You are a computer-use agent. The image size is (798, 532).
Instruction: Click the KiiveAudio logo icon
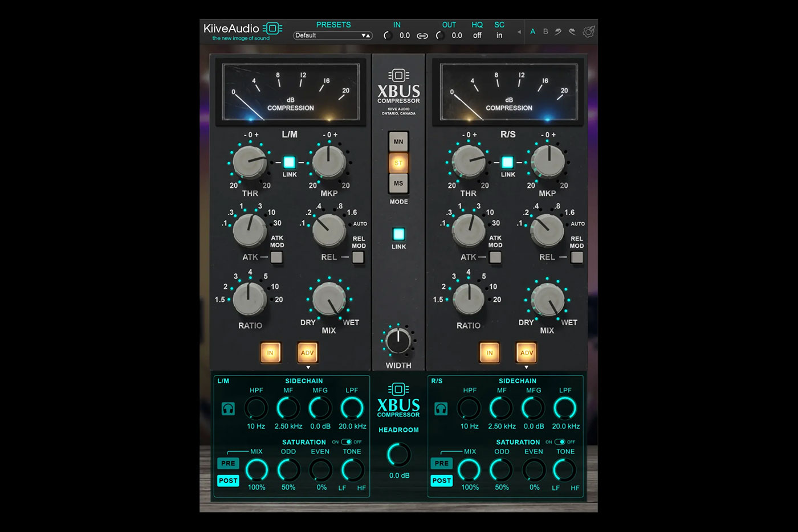[x=274, y=27]
